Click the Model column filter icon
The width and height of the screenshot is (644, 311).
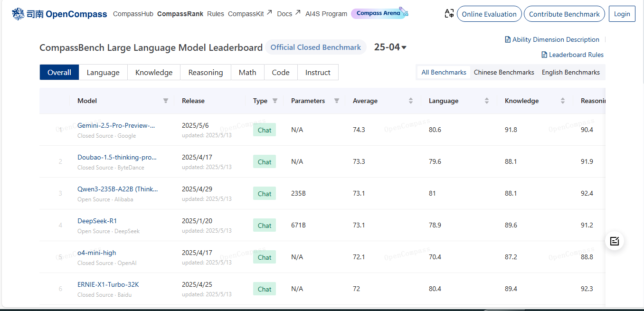pos(166,101)
